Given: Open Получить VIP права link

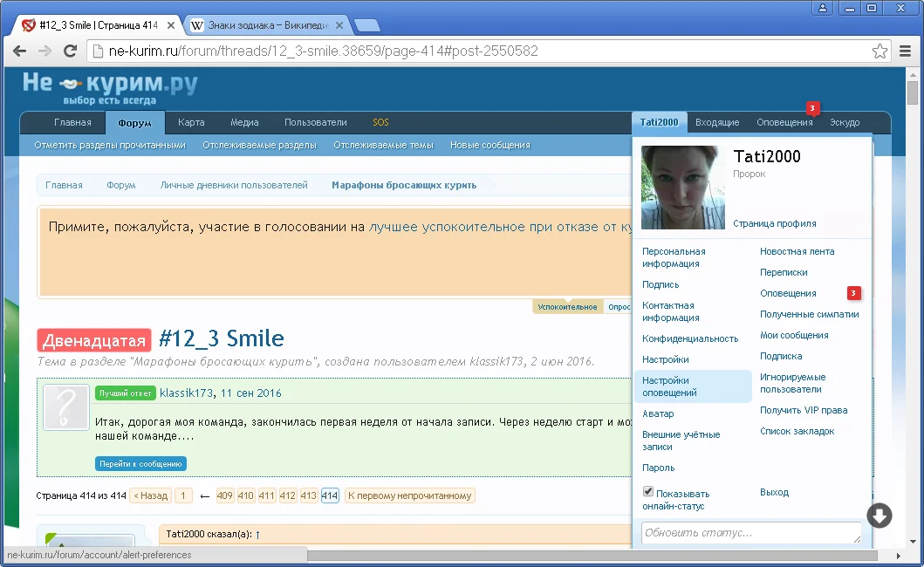Looking at the screenshot, I should (804, 410).
